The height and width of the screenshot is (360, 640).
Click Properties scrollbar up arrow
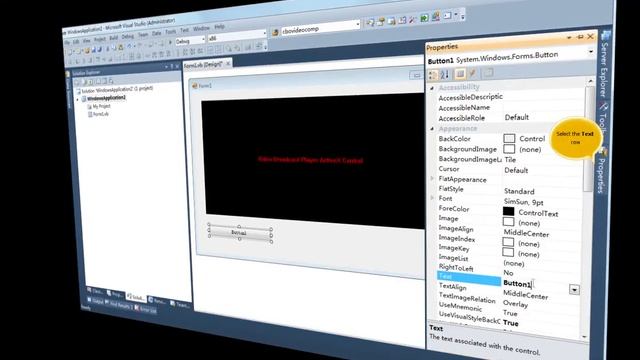coord(590,82)
